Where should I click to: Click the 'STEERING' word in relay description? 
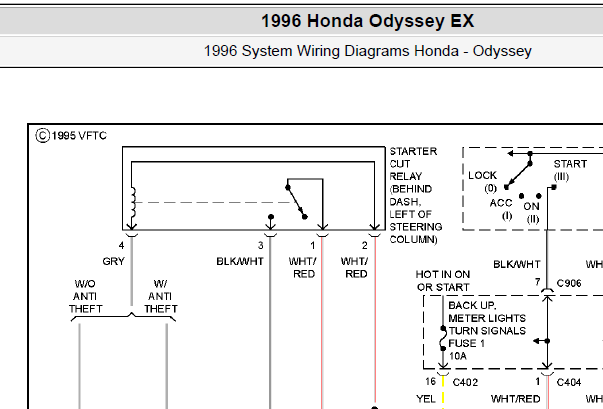(x=415, y=227)
